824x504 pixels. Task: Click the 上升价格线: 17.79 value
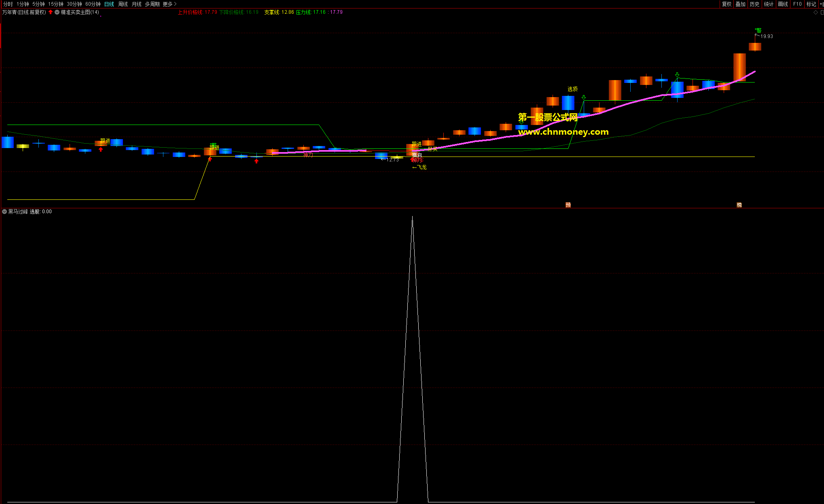pos(197,12)
